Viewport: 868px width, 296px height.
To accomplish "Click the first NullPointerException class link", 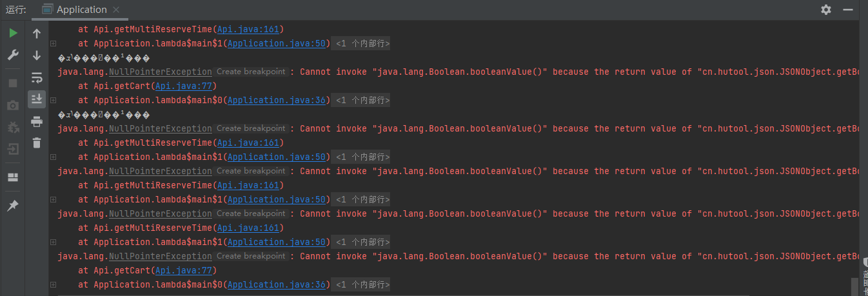I will (160, 72).
